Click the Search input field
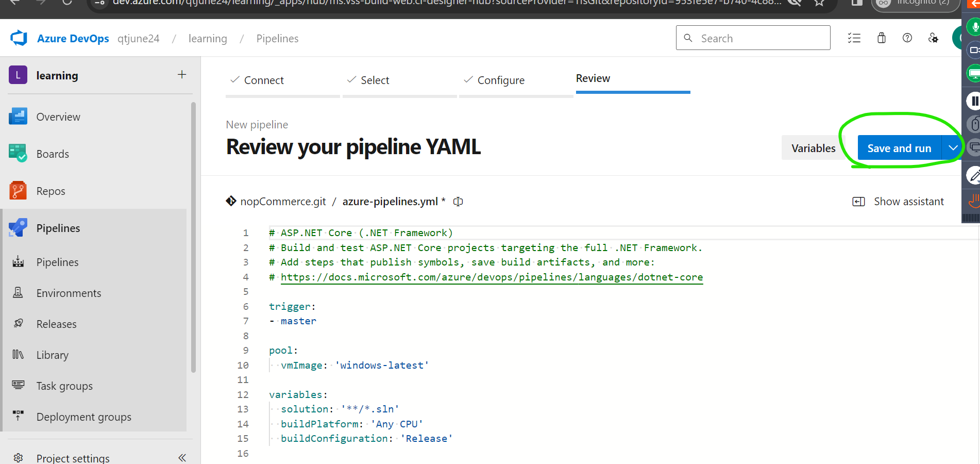The width and height of the screenshot is (980, 464). point(753,38)
